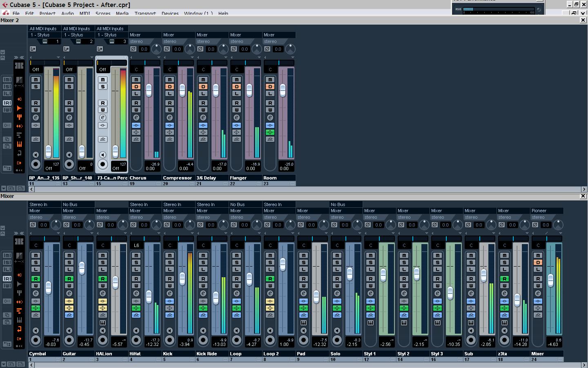
Task: Toggle orange solo defeat D on Compressor channel
Action: [170, 86]
